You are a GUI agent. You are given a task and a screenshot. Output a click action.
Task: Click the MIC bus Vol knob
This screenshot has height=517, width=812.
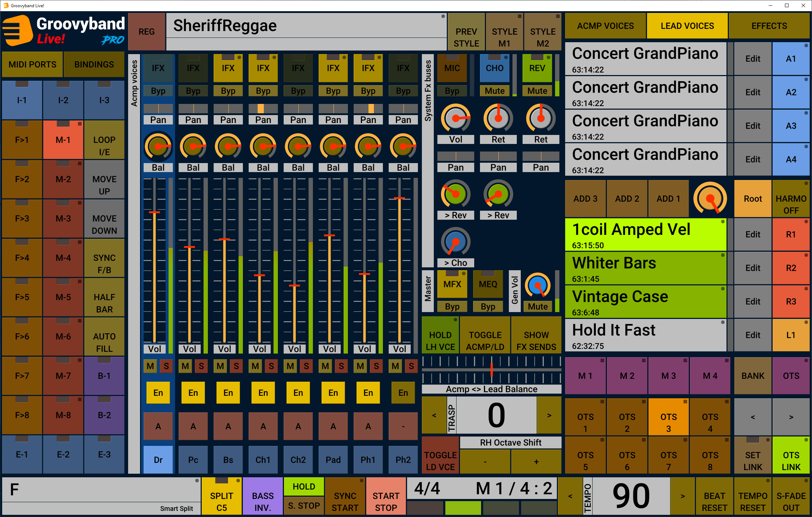[455, 118]
